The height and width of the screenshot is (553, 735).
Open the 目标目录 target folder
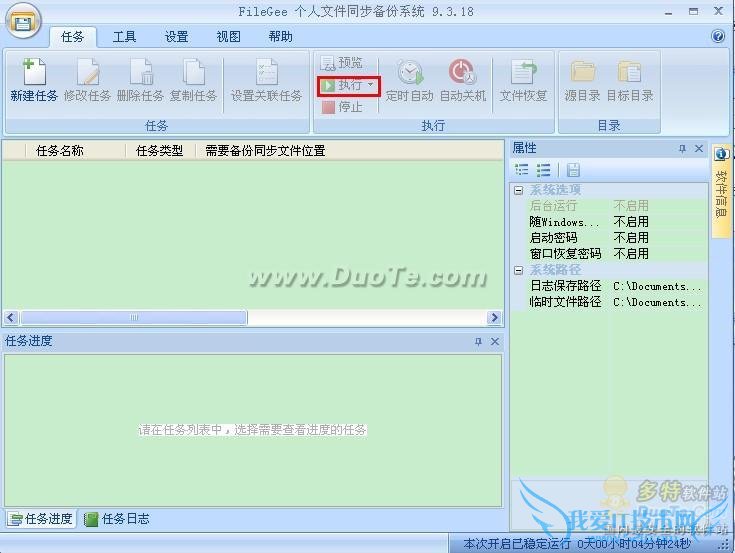[x=630, y=80]
